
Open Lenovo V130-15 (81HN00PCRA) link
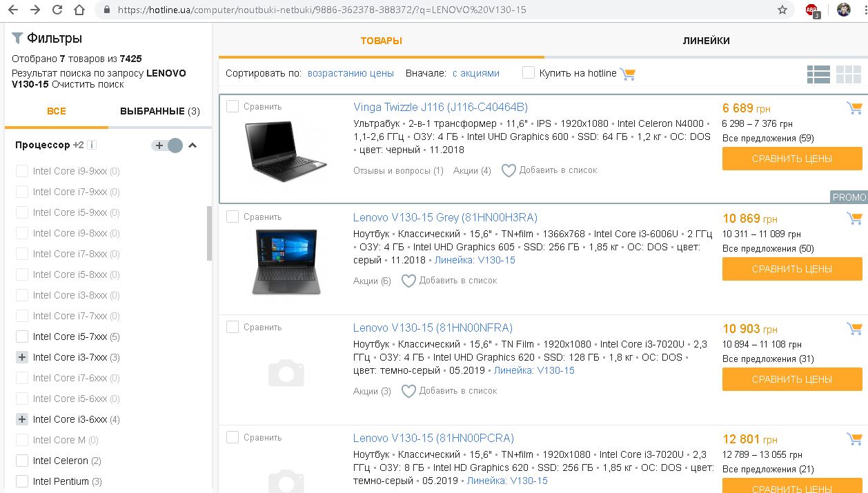coord(433,438)
